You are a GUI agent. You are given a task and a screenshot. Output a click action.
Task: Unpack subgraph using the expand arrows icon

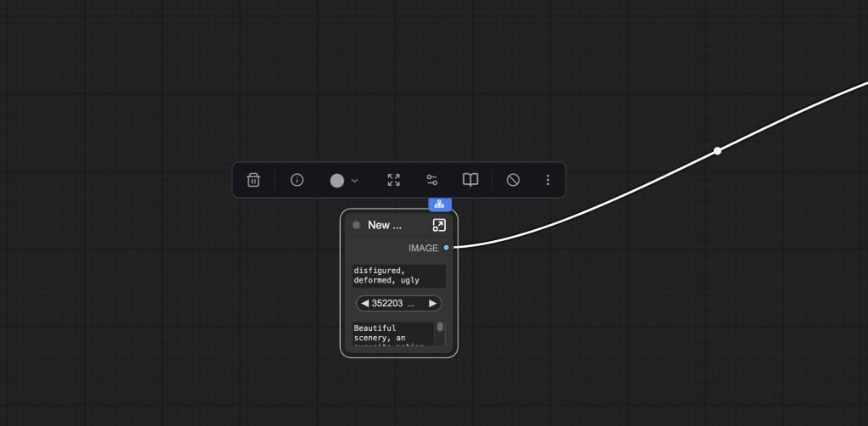click(x=393, y=180)
